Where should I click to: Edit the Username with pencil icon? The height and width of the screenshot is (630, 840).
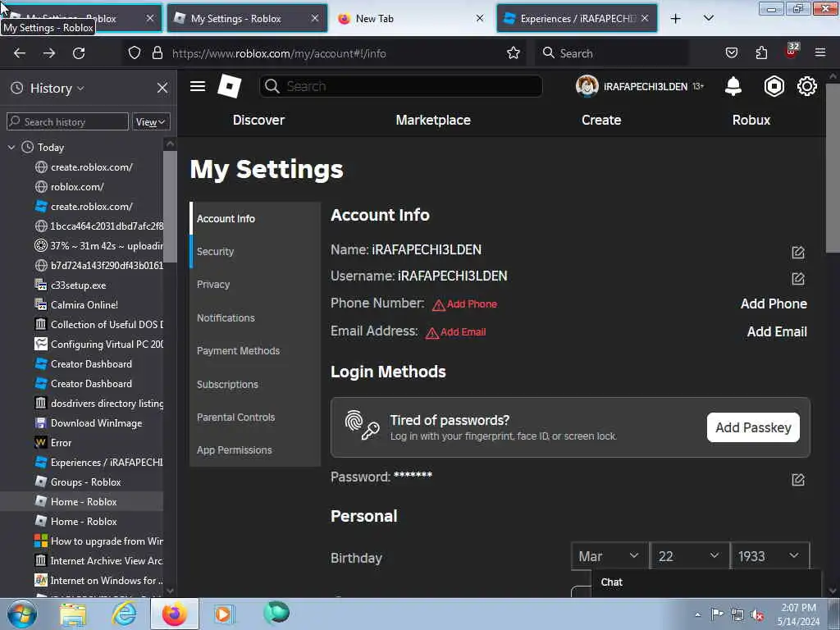797,278
